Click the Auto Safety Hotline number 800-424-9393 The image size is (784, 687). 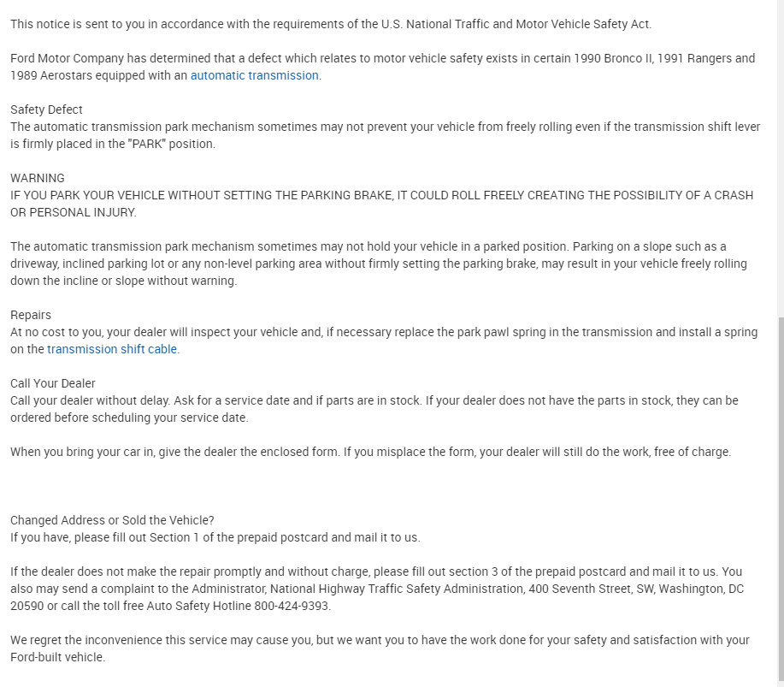tap(292, 606)
